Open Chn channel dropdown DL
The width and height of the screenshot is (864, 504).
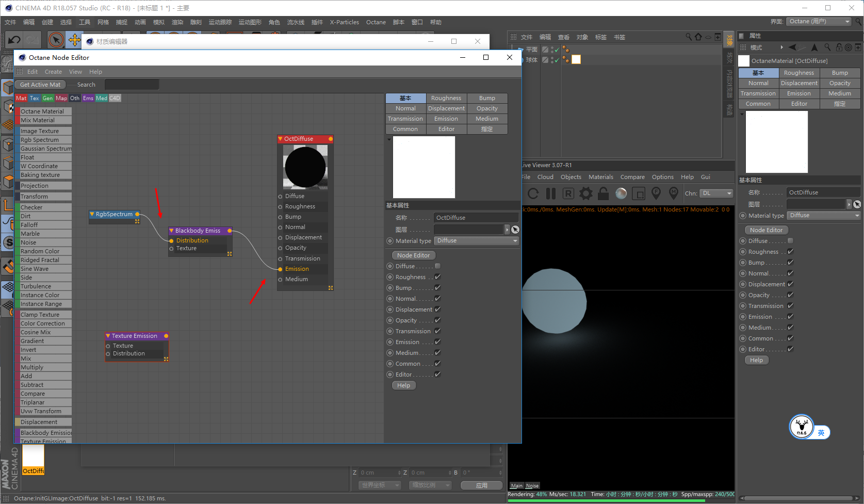716,193
